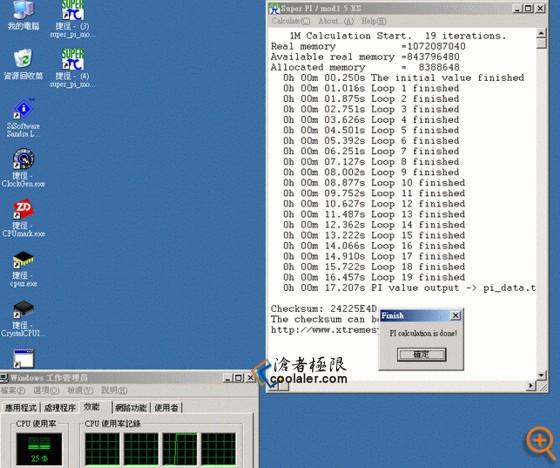The height and width of the screenshot is (468, 560).
Task: Maximize the Super PI window
Action: pos(528,8)
